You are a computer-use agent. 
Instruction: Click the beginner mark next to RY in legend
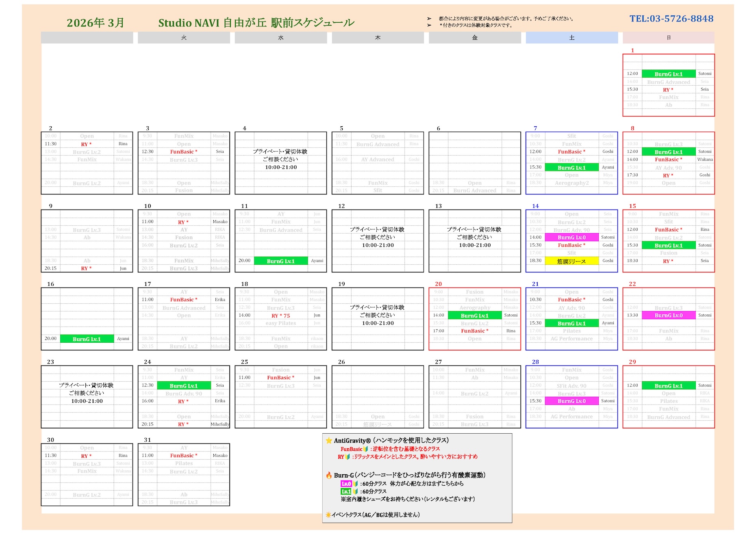point(348,457)
